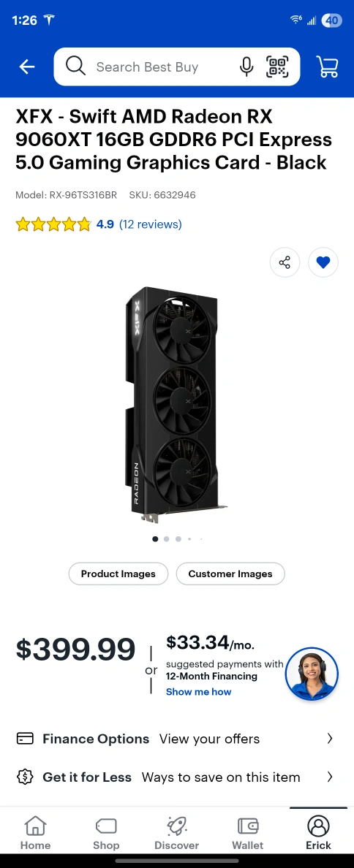Click the Show me how link
Image resolution: width=354 pixels, height=868 pixels.
click(199, 691)
